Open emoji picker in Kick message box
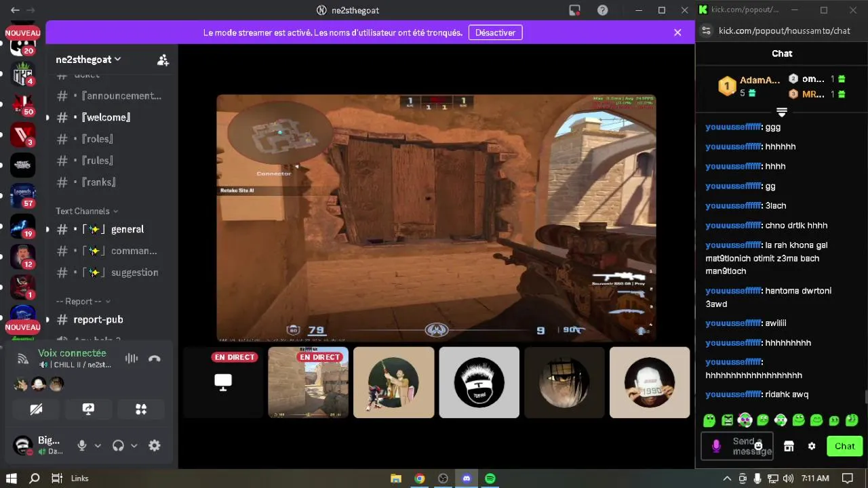Screen dimensions: 868x488 pos(758,446)
